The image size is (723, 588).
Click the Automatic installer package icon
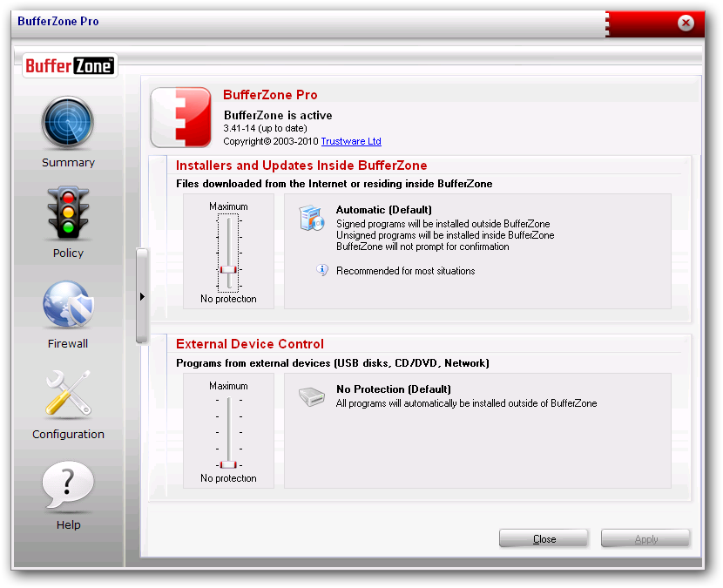click(x=311, y=218)
